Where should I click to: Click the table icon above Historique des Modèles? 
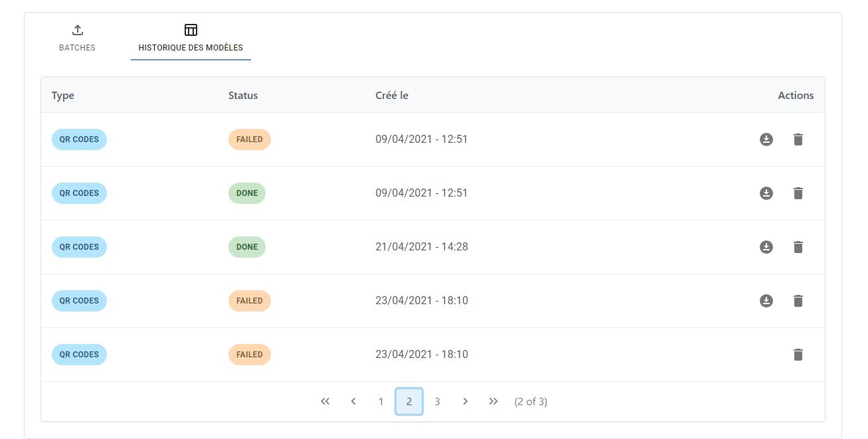tap(191, 29)
